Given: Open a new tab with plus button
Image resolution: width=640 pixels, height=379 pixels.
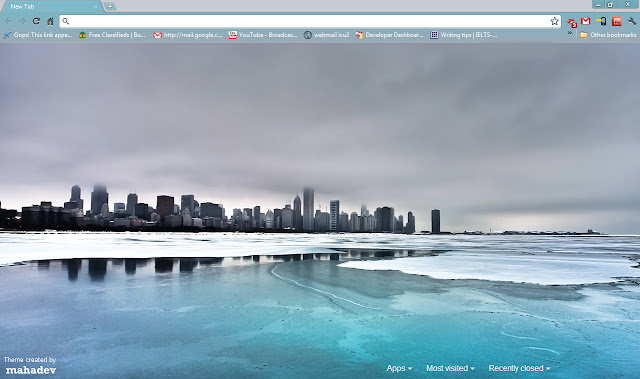Looking at the screenshot, I should tap(110, 7).
